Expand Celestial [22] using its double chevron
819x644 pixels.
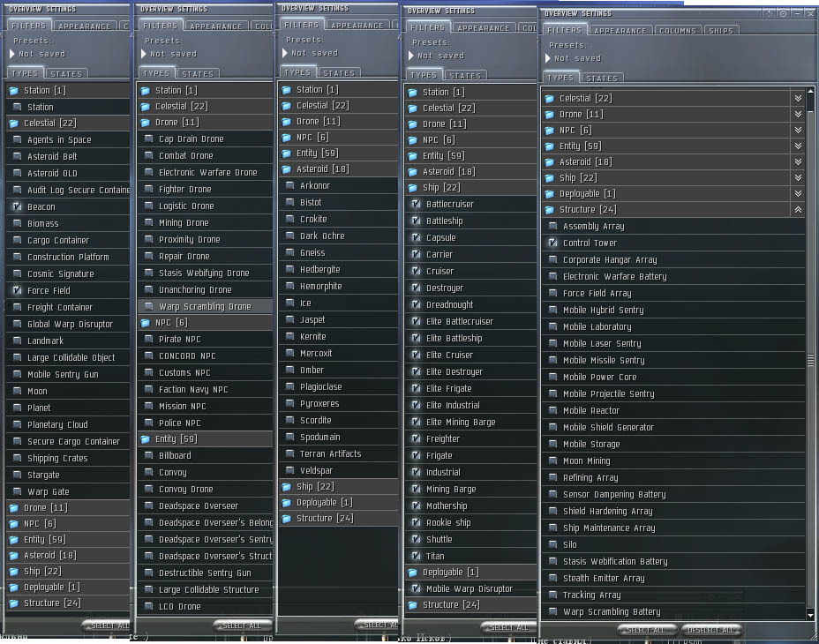point(798,98)
